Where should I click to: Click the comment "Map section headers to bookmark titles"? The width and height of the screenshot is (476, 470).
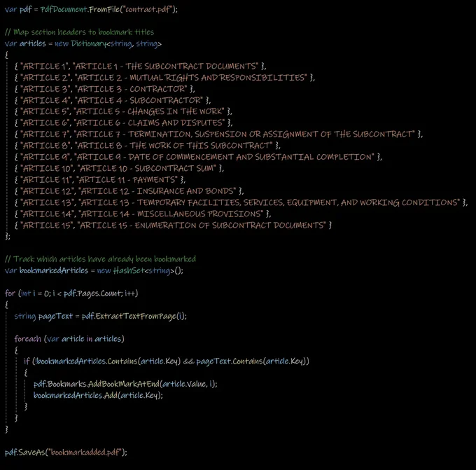point(80,32)
